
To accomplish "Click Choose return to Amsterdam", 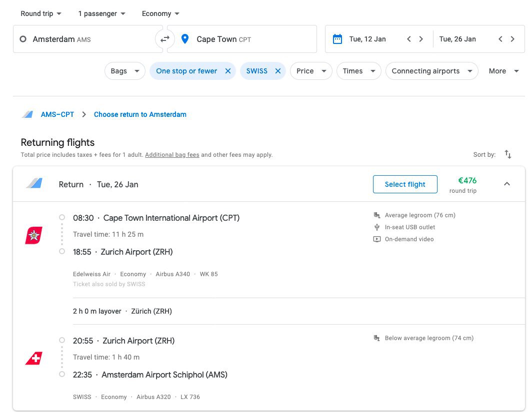I will pos(140,114).
